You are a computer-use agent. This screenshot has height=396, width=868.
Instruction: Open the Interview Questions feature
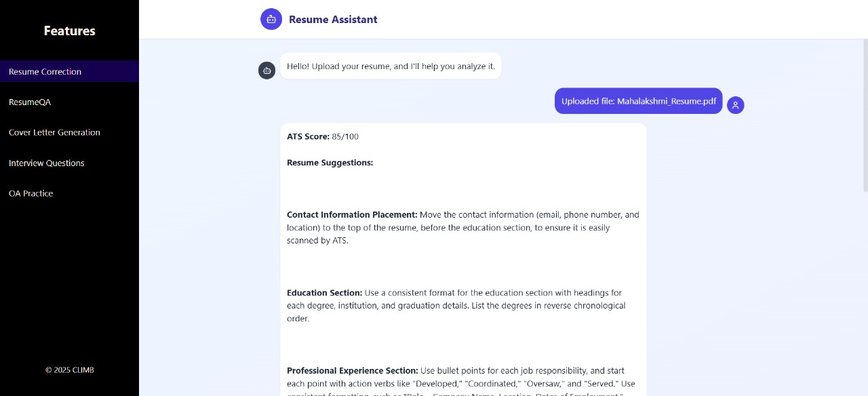pos(47,163)
